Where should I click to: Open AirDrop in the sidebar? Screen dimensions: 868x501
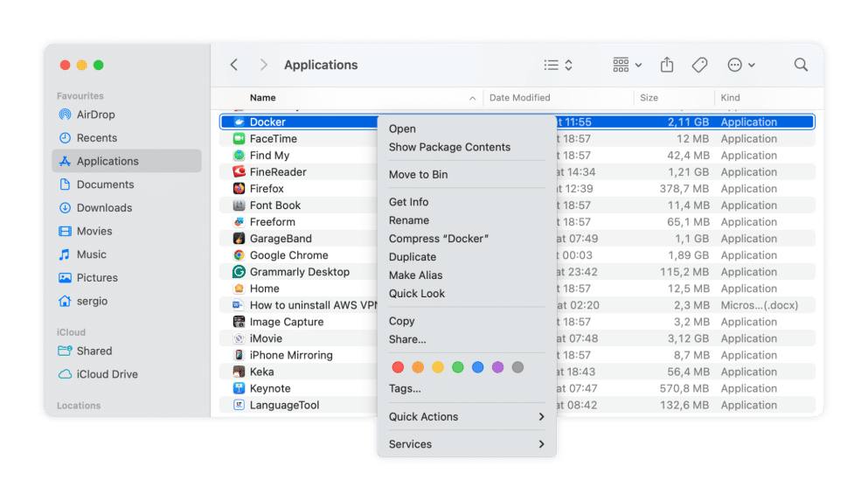click(126, 115)
